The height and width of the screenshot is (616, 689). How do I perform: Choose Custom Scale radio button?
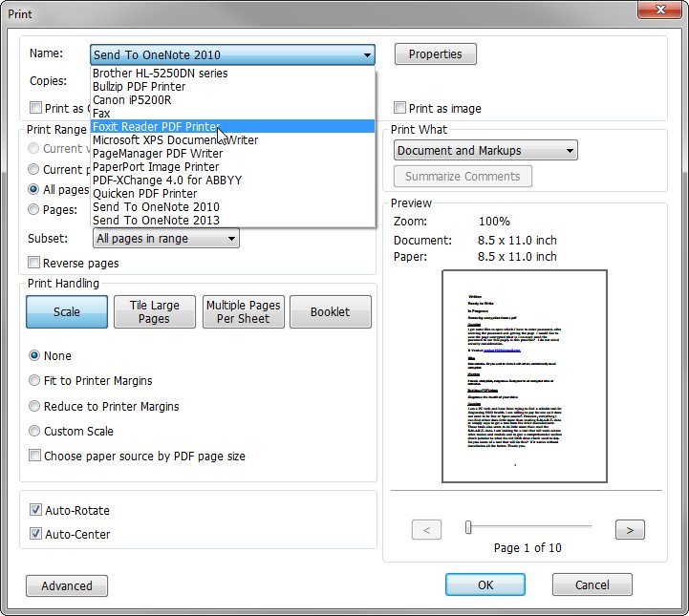[x=34, y=431]
